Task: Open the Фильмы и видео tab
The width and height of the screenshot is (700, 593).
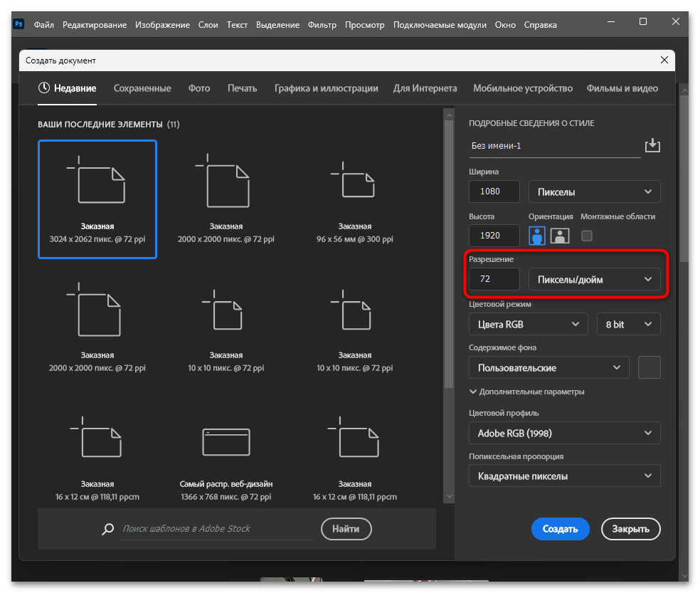Action: [x=622, y=88]
